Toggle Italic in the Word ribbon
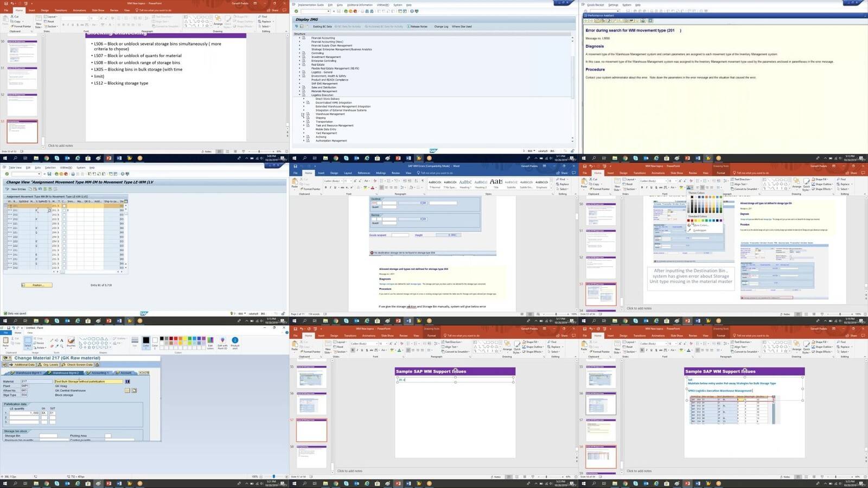 pos(330,187)
